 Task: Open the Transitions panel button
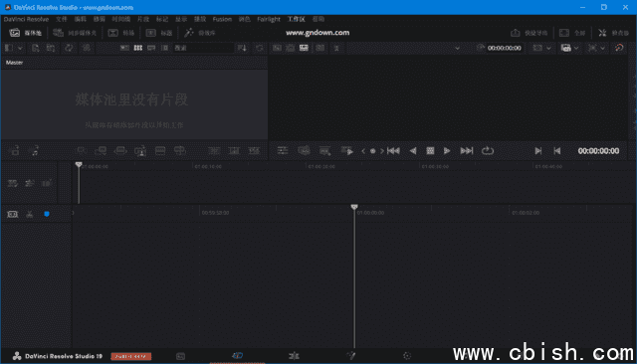(121, 33)
